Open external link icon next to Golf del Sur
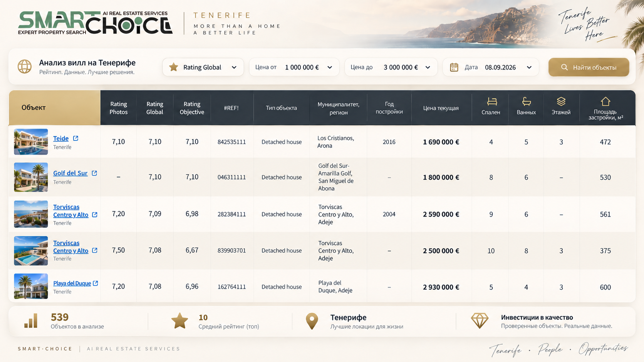The width and height of the screenshot is (644, 362). click(x=94, y=173)
